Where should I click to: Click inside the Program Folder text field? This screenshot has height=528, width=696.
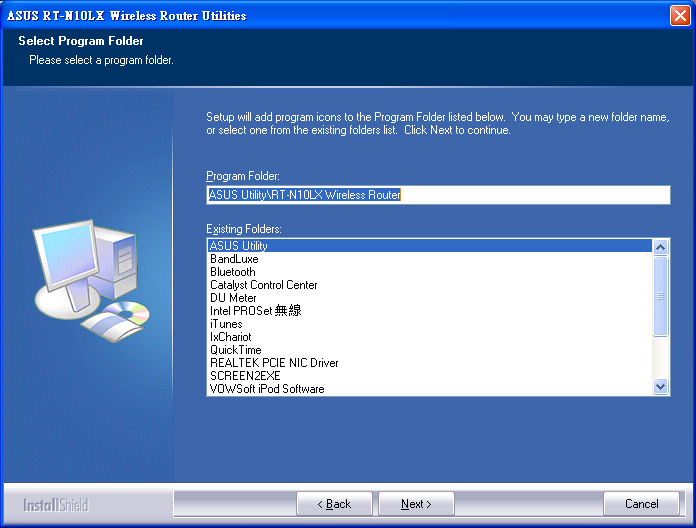pos(438,195)
